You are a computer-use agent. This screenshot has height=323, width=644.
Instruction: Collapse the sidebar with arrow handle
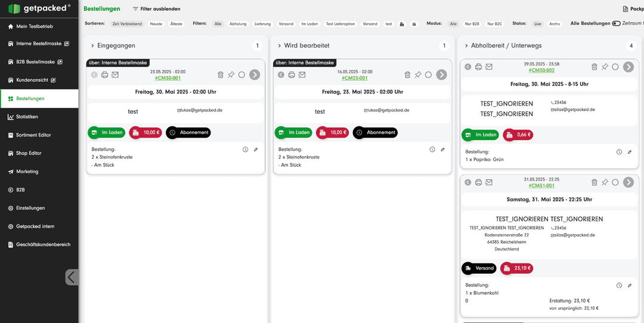72,277
